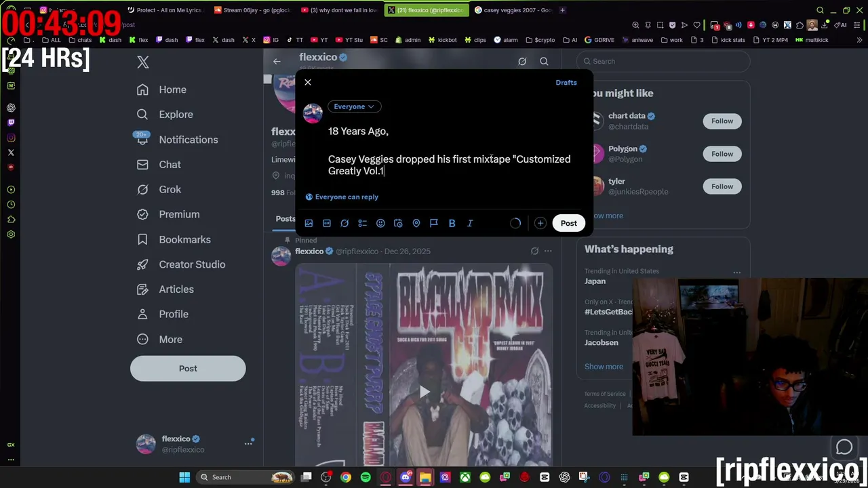The image size is (868, 488).
Task: Change the 'Everyone can reply' setting
Action: [x=342, y=197]
